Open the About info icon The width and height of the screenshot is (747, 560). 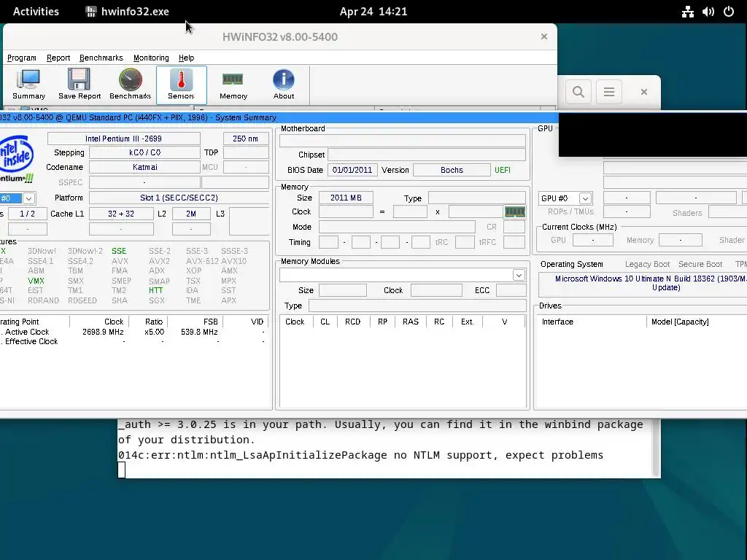(x=284, y=85)
